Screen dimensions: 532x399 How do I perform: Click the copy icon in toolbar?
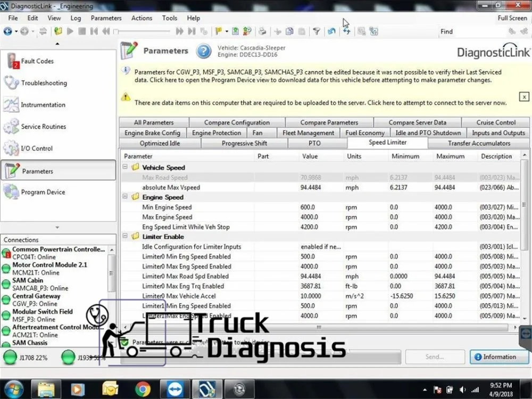click(289, 31)
